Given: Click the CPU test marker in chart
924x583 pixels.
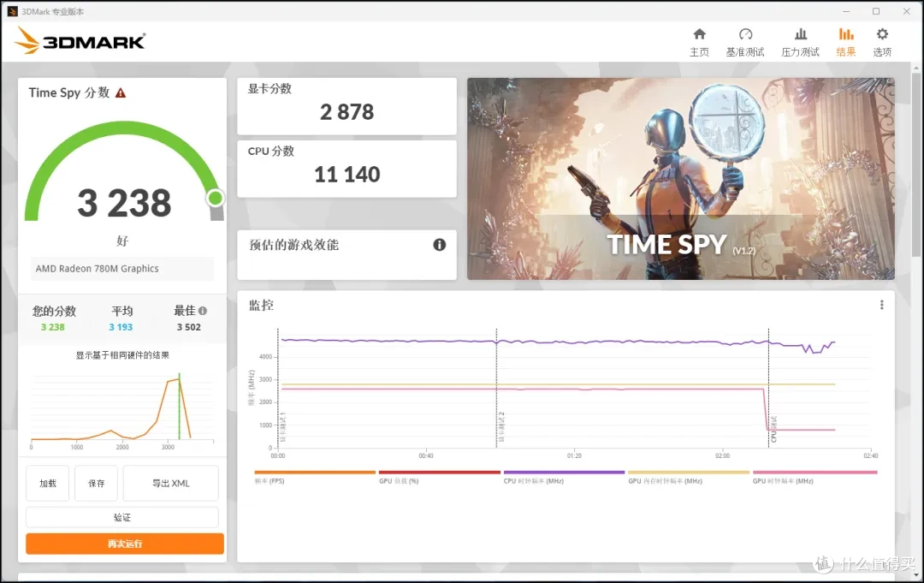Looking at the screenshot, I should tap(773, 429).
